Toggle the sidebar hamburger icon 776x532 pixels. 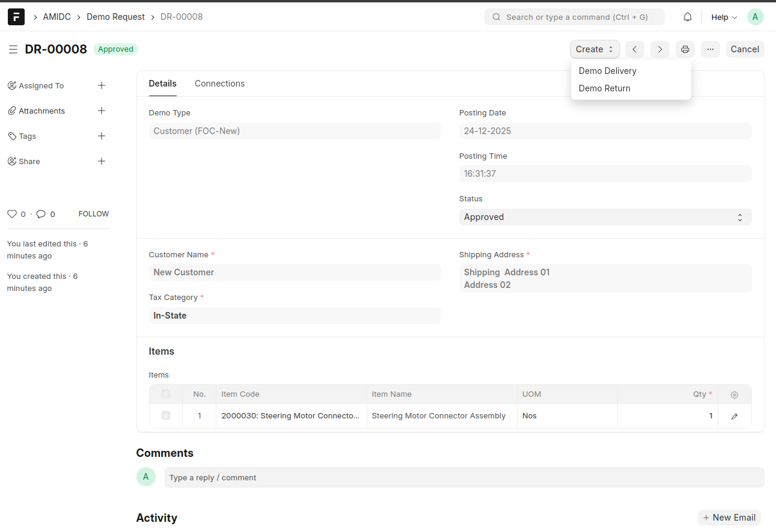13,49
